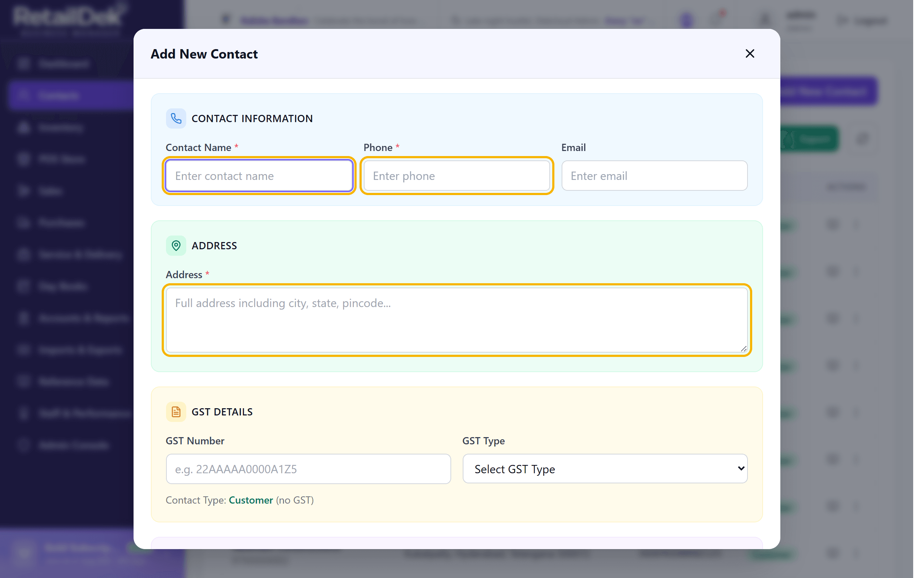Open the Select GST Type dropdown
This screenshot has width=924, height=578.
click(605, 469)
